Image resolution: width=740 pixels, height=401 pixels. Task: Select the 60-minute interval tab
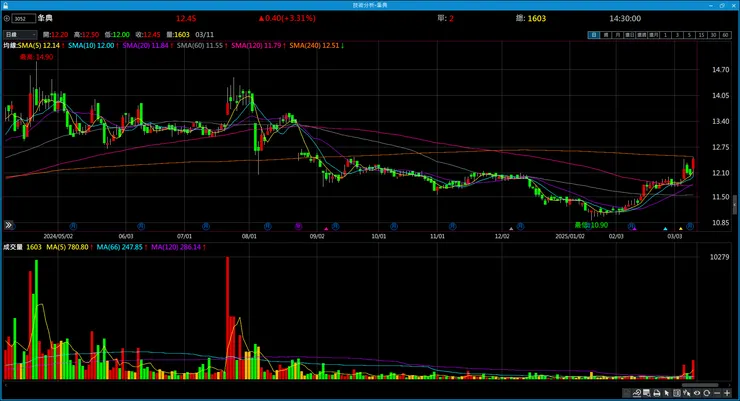pyautogui.click(x=725, y=35)
